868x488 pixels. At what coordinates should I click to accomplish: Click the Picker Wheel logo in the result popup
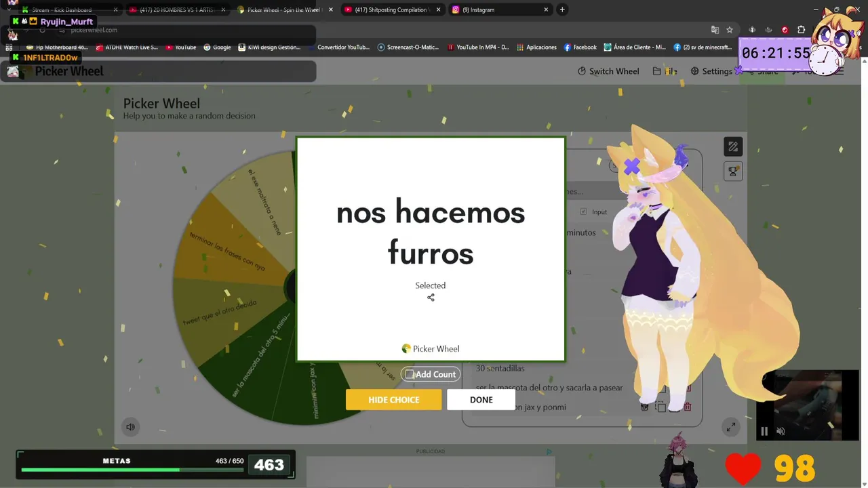431,348
